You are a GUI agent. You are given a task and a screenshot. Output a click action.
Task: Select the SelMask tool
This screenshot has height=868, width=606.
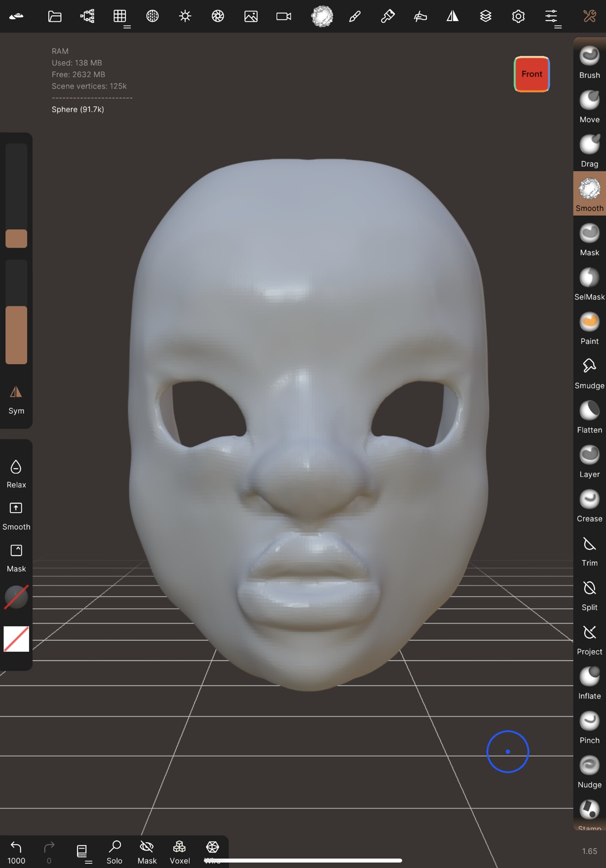[x=589, y=284]
